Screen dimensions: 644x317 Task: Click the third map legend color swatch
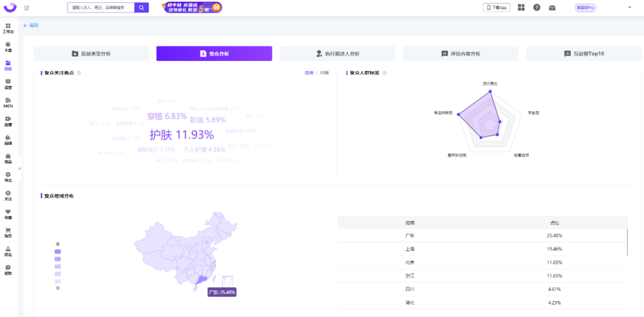58,266
